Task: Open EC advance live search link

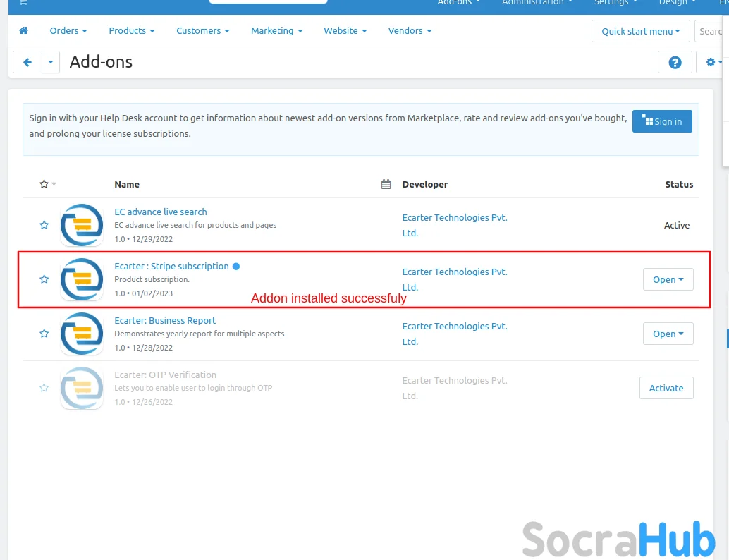Action: (x=161, y=212)
